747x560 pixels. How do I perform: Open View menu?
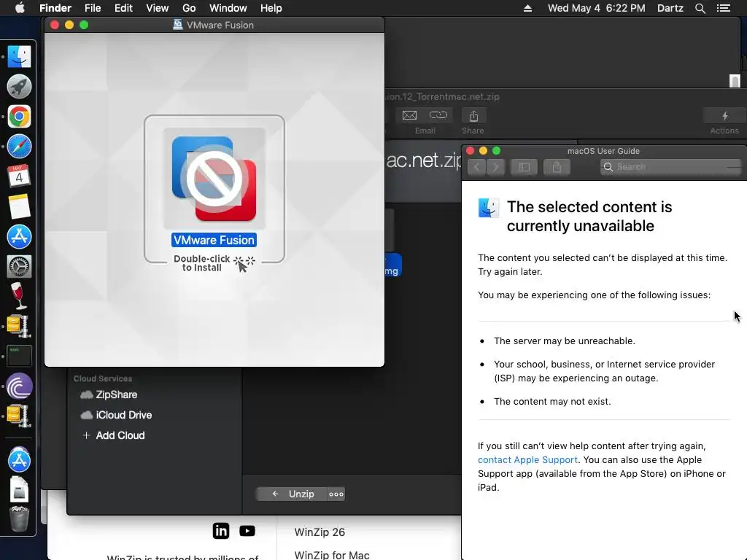(x=158, y=8)
